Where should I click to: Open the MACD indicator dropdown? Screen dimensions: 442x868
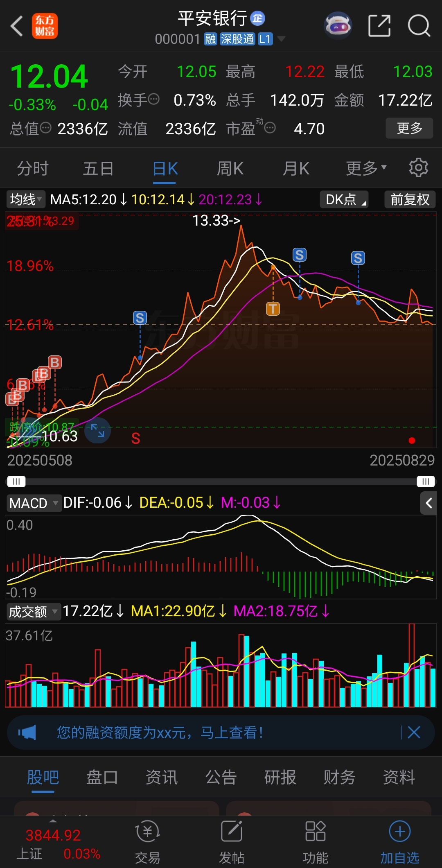point(34,503)
